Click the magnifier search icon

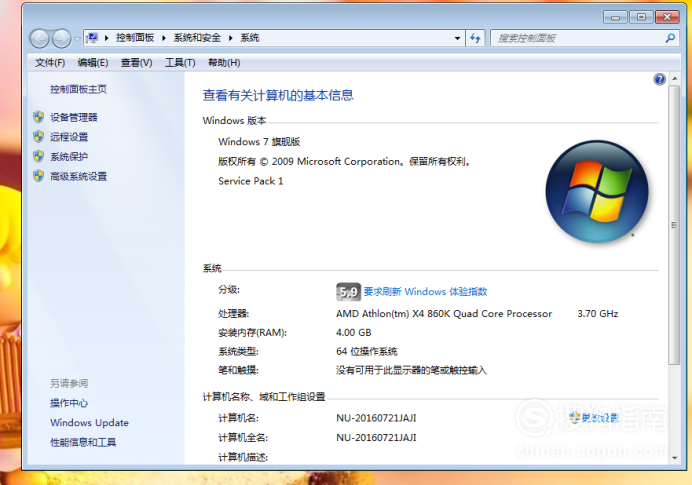coord(670,38)
